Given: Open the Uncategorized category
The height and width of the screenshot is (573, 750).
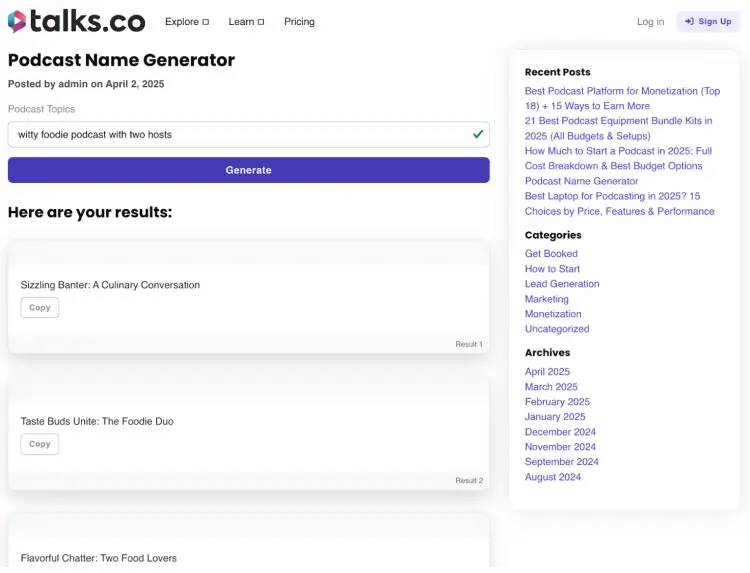Looking at the screenshot, I should (557, 329).
